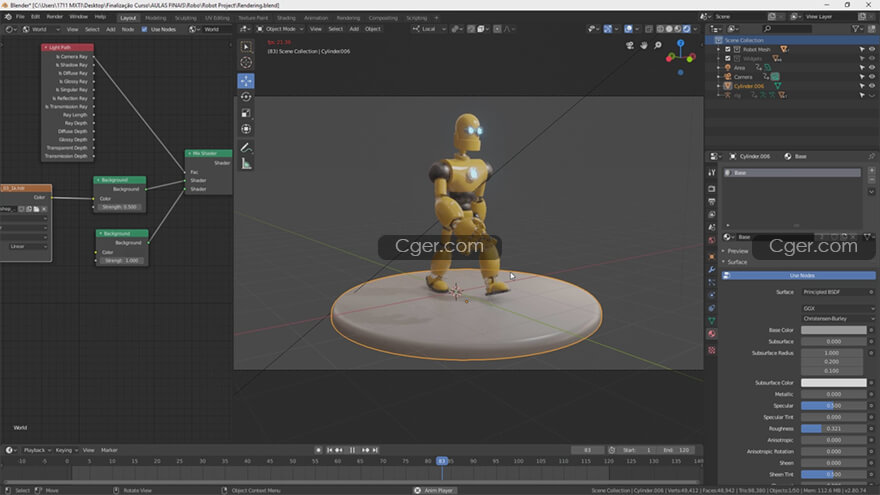880x495 pixels.
Task: Open the Output properties tab
Action: (712, 202)
